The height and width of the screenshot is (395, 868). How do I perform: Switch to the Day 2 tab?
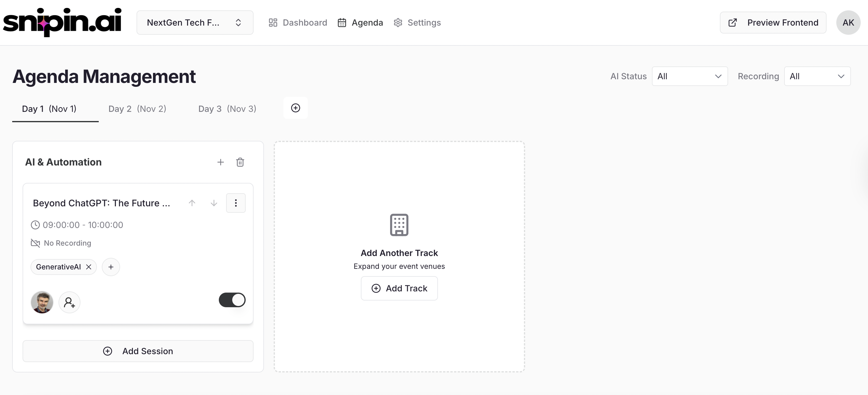point(137,109)
